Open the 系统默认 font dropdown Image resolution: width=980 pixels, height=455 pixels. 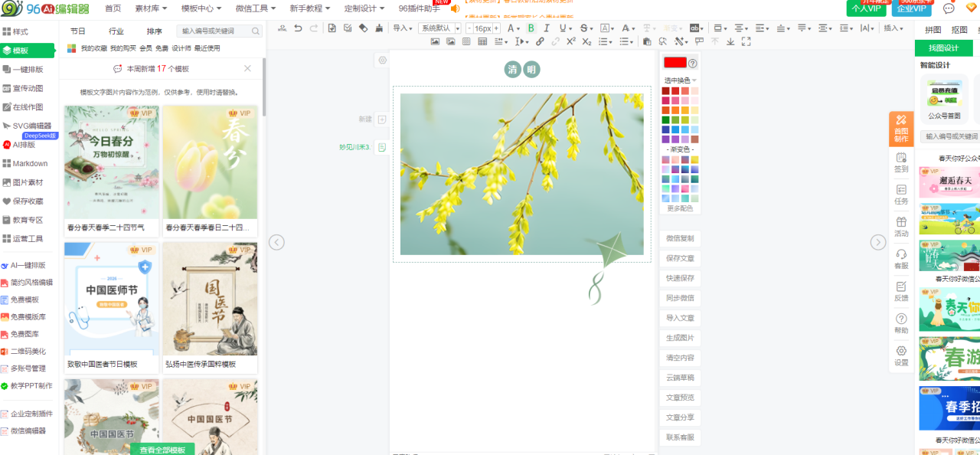point(439,28)
